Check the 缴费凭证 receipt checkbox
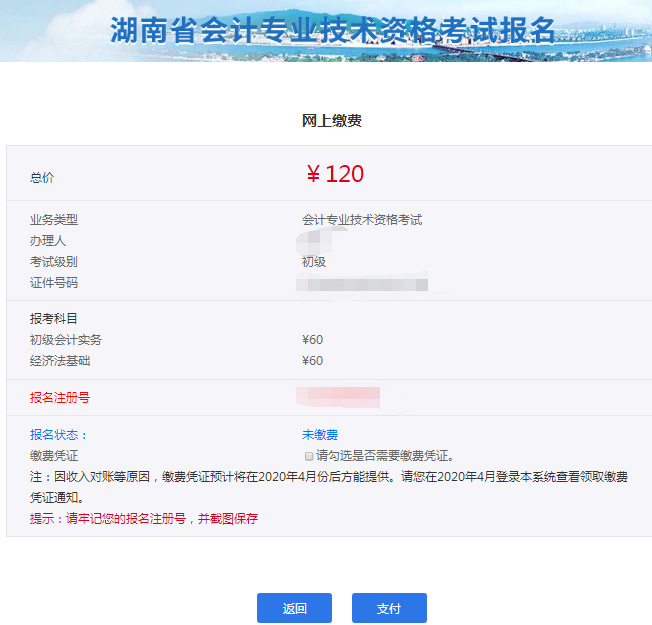Image resolution: width=652 pixels, height=625 pixels. click(x=309, y=456)
